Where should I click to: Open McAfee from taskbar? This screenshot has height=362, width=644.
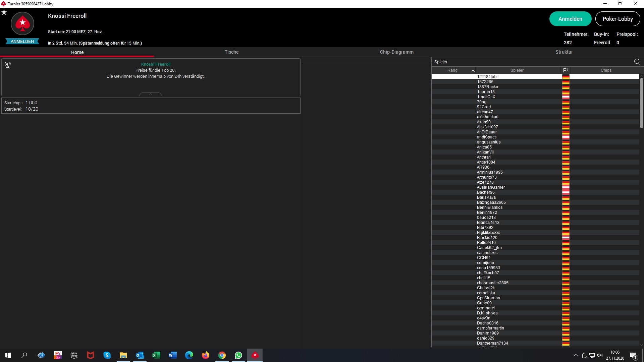(91, 355)
